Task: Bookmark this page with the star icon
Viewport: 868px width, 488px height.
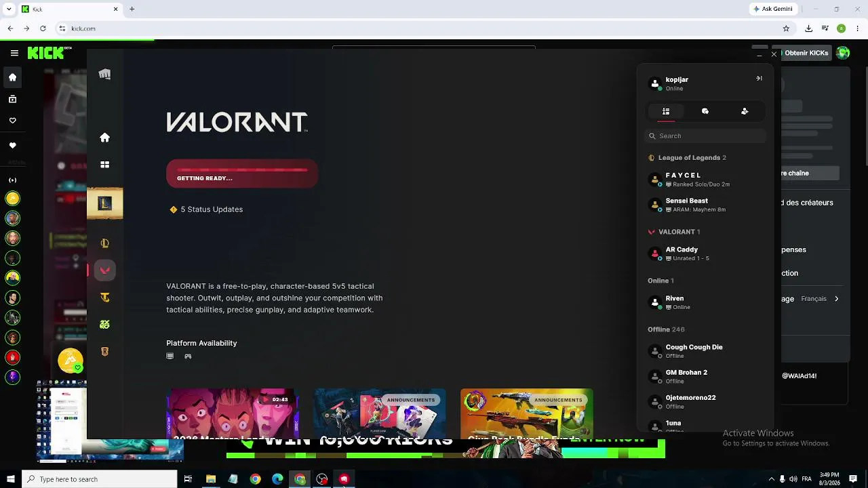Action: (x=786, y=28)
